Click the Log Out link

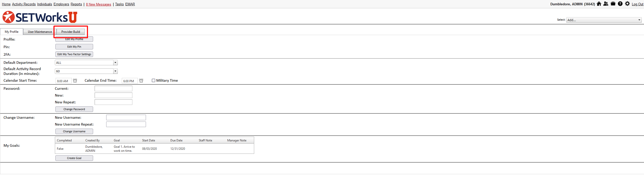coord(637,4)
